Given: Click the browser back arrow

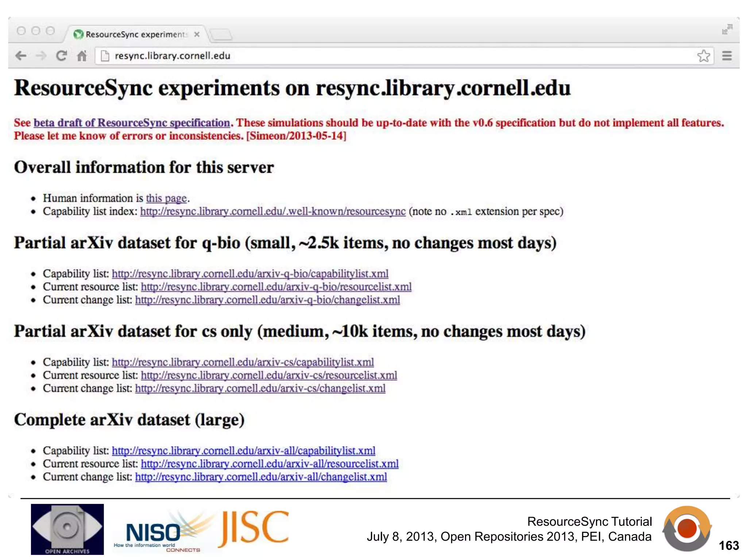Looking at the screenshot, I should (21, 56).
